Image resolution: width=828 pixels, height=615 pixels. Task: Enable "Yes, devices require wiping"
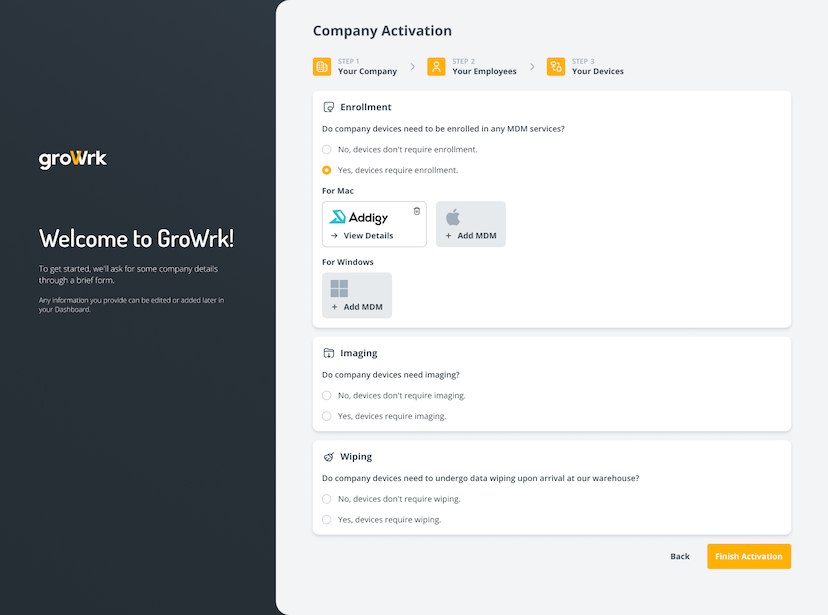pyautogui.click(x=326, y=519)
